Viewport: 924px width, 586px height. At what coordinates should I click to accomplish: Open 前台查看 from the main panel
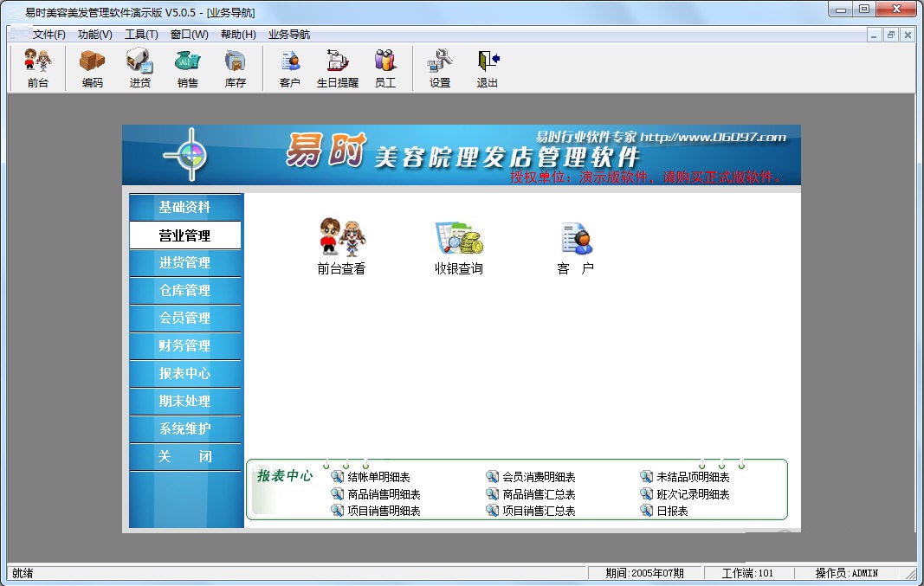coord(341,242)
